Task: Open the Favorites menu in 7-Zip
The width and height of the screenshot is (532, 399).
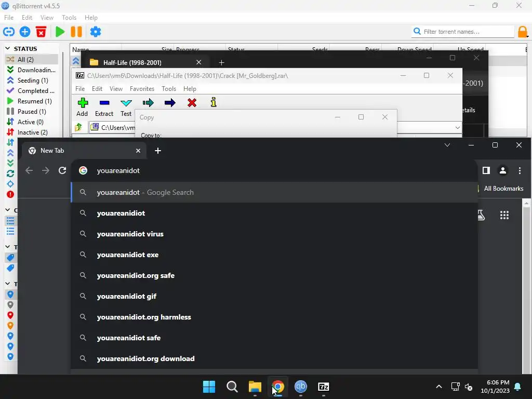Action: 142,88
